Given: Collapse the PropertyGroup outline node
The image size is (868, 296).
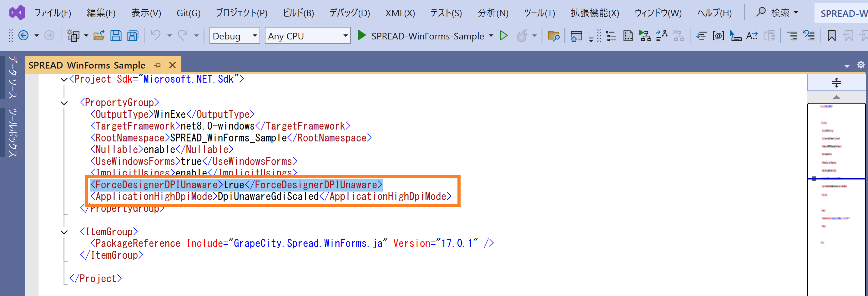Looking at the screenshot, I should pos(64,103).
